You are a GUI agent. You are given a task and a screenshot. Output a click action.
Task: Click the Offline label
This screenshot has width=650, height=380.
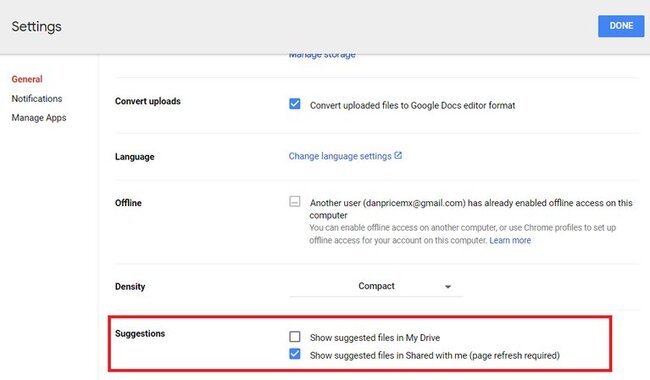[128, 203]
